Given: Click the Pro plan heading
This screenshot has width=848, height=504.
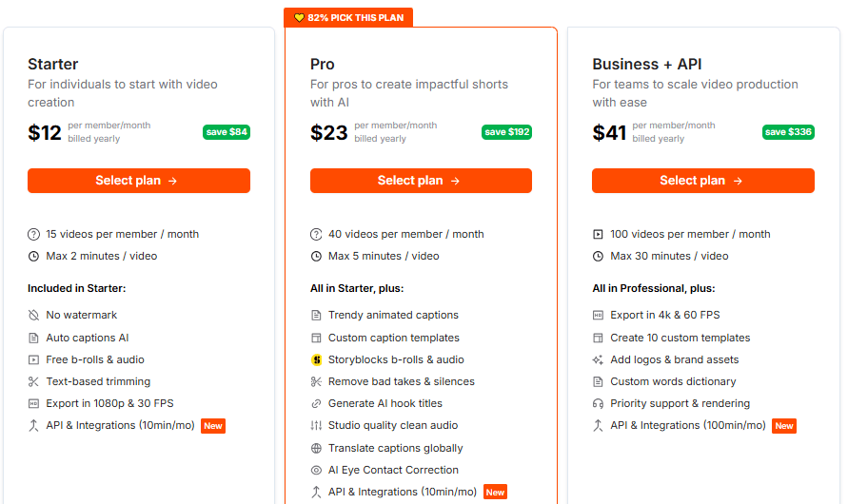Looking at the screenshot, I should coord(323,65).
